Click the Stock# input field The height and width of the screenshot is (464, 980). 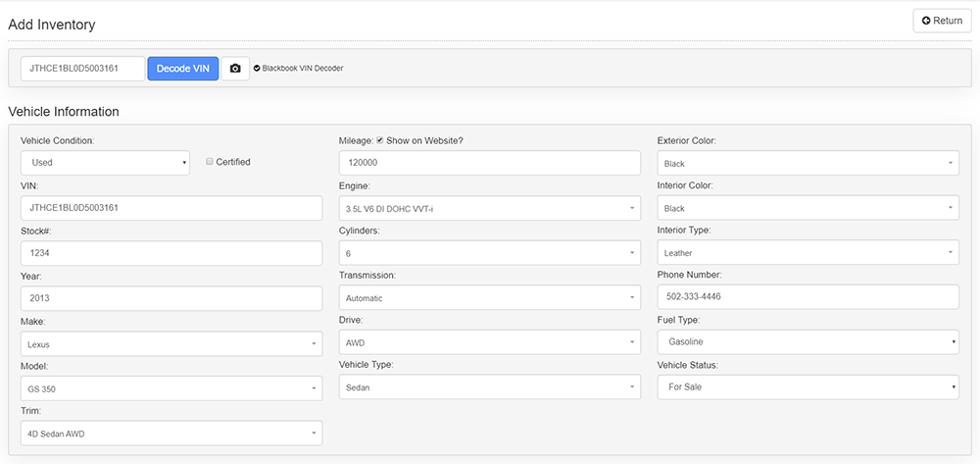tap(171, 253)
